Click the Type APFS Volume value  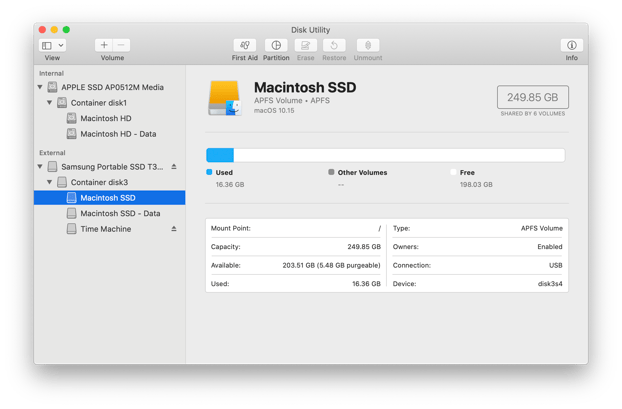coord(541,228)
